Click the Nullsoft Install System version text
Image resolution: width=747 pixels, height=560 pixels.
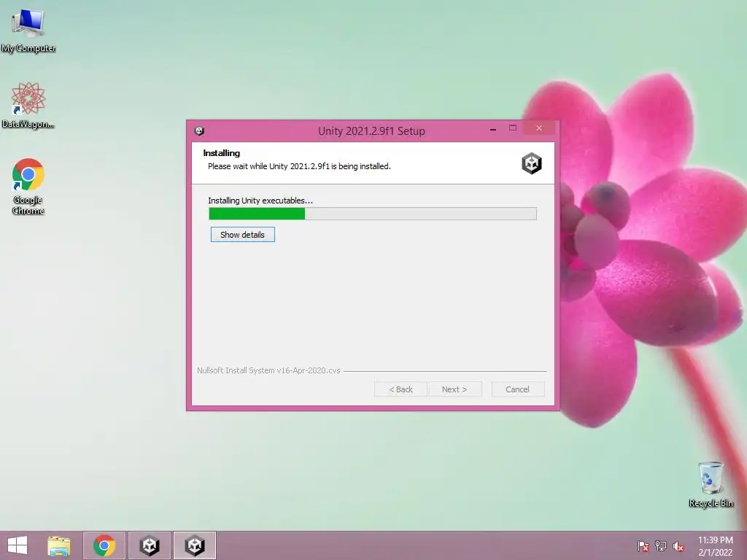point(268,370)
